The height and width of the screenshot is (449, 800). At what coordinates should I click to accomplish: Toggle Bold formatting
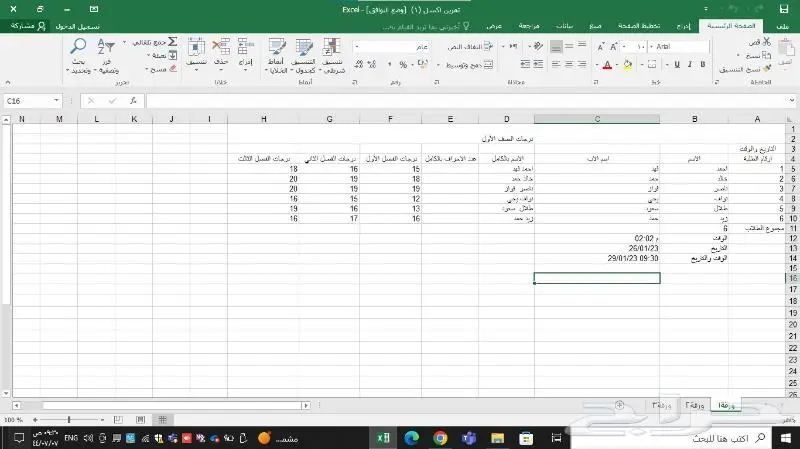[703, 64]
